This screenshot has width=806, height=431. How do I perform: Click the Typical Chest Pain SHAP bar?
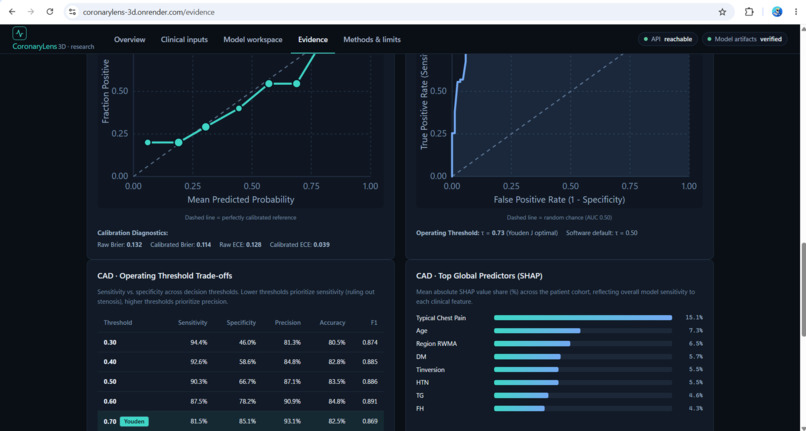(x=583, y=318)
